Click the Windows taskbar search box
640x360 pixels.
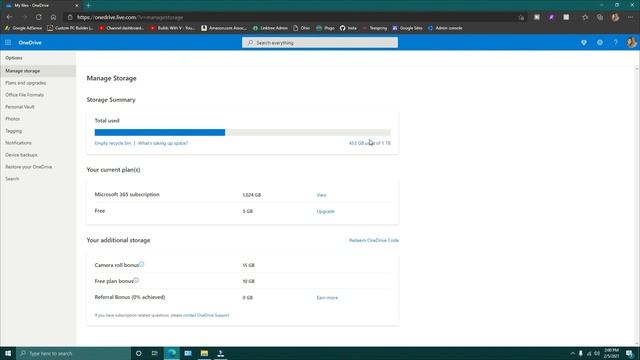[73, 353]
